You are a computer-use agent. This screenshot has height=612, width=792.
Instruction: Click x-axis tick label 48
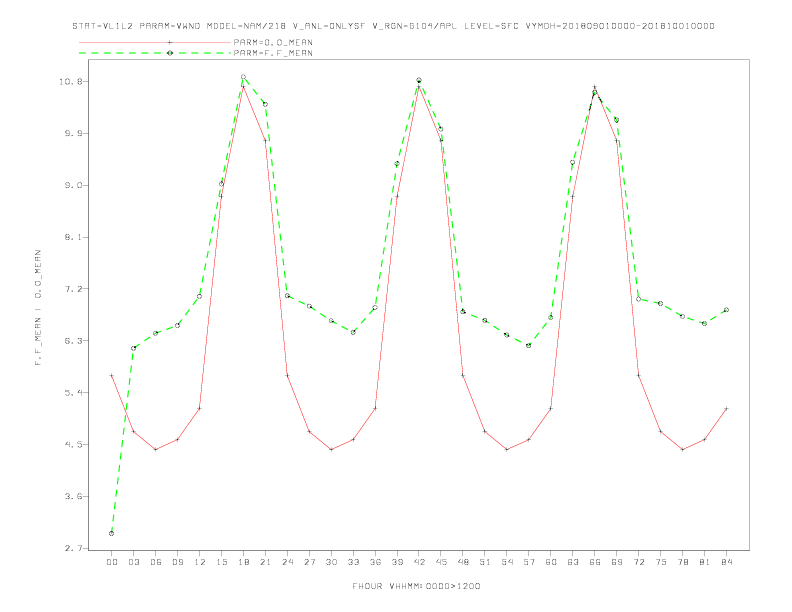pos(463,562)
